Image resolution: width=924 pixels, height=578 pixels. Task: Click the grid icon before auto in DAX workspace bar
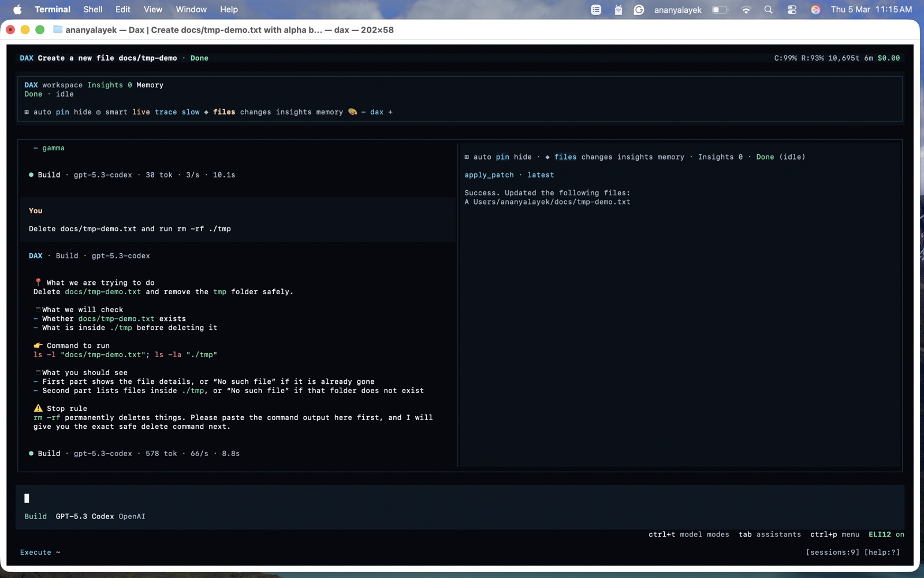click(27, 112)
